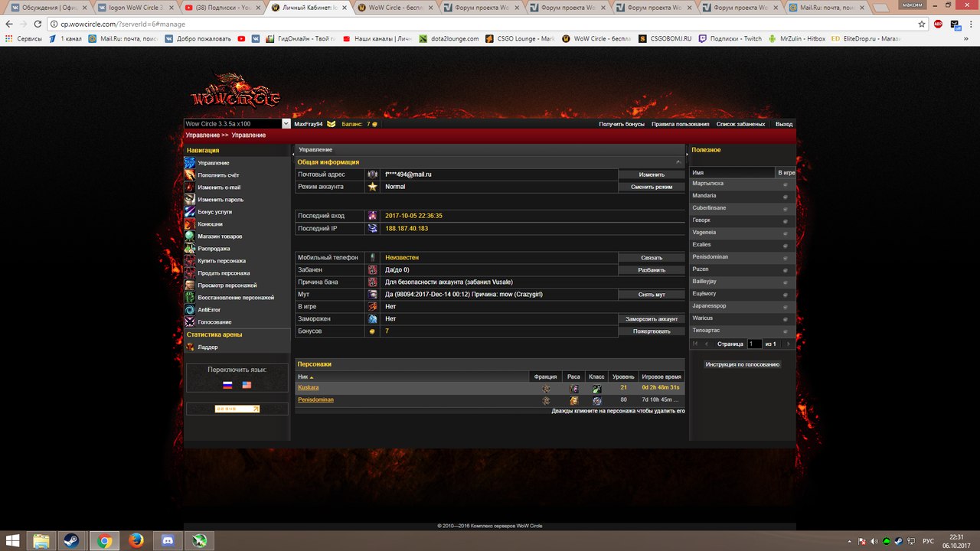Collapse the Общая информация section
The image size is (980, 551).
[678, 162]
